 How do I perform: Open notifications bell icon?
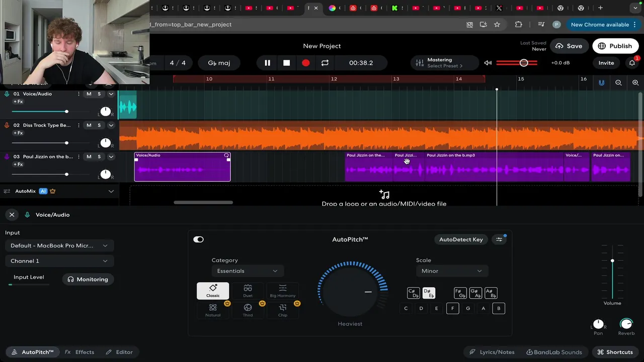click(x=632, y=63)
